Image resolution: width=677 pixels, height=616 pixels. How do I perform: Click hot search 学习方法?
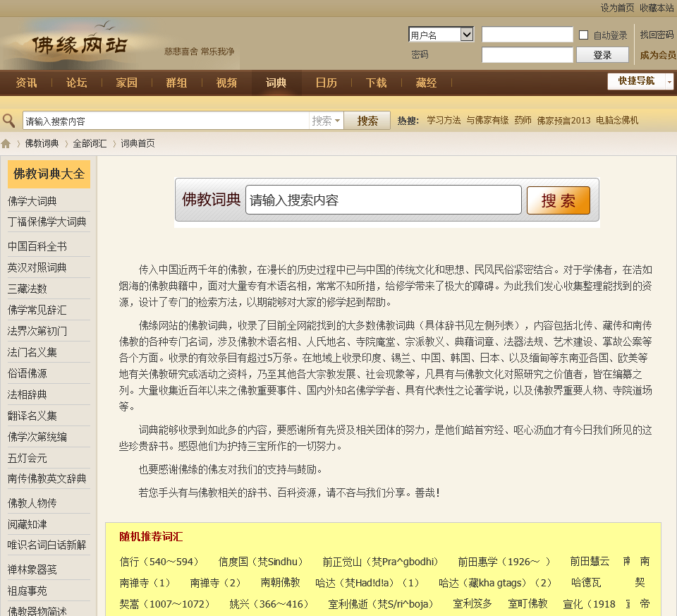click(444, 120)
